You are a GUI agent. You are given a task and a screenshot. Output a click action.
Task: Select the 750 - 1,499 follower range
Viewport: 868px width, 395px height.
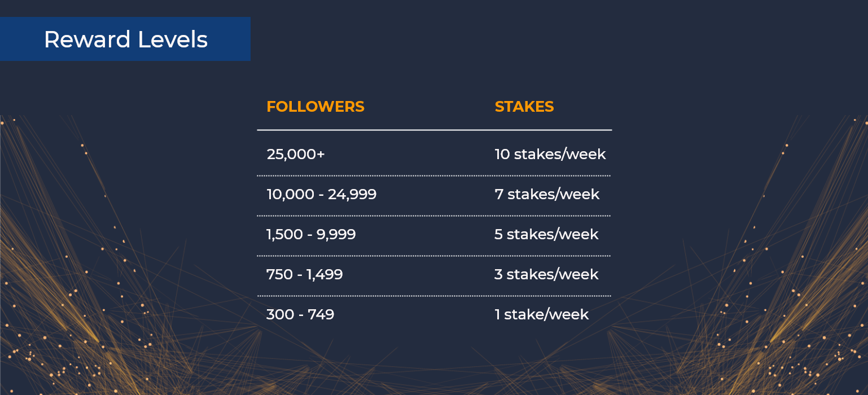pos(305,275)
